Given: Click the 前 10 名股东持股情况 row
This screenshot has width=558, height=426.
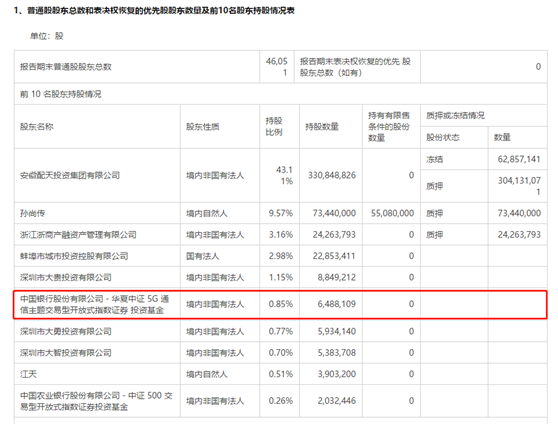Looking at the screenshot, I should point(280,94).
